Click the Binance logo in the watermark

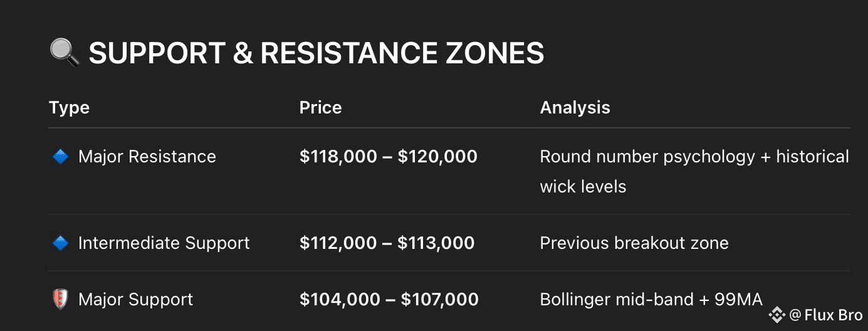tap(777, 315)
